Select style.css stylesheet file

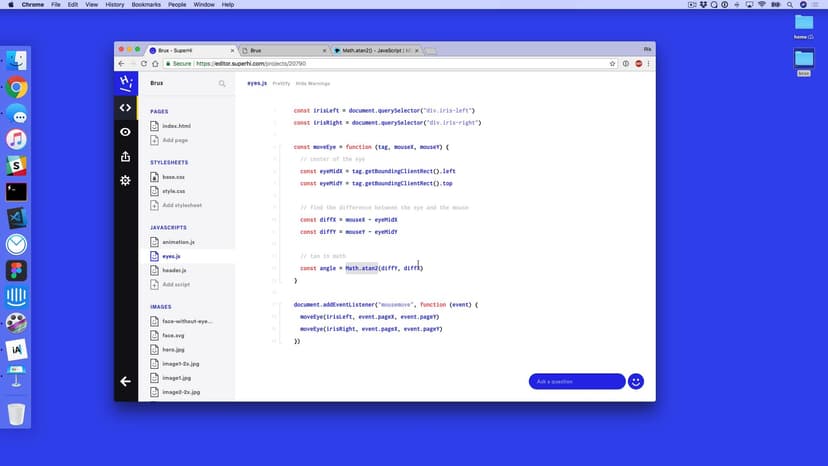pyautogui.click(x=173, y=190)
